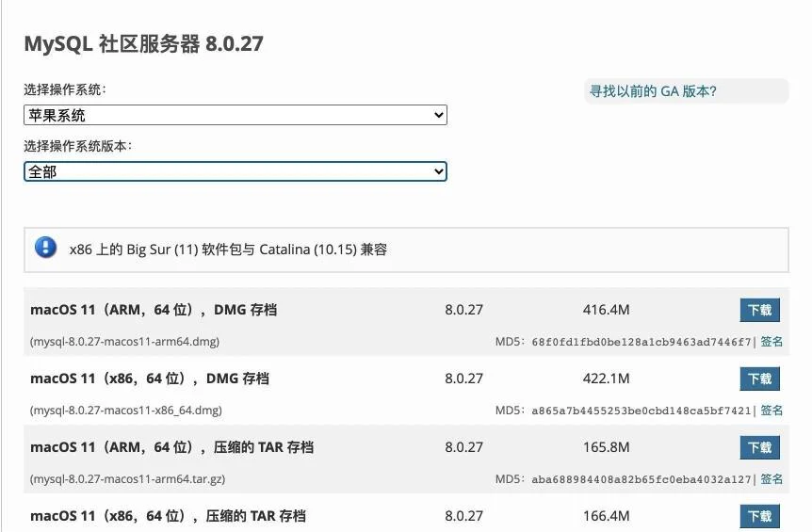
Task: Select the MD5 hash starting with aba68898
Action: [x=641, y=479]
